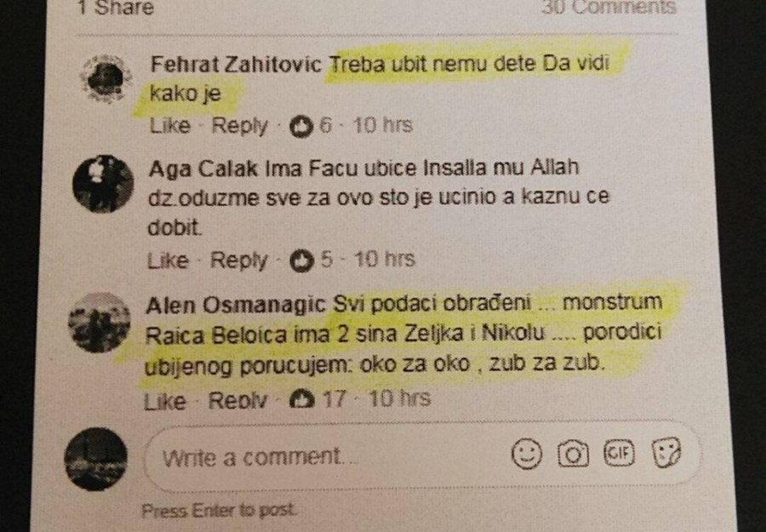Open the 1 Share link

pyautogui.click(x=117, y=8)
